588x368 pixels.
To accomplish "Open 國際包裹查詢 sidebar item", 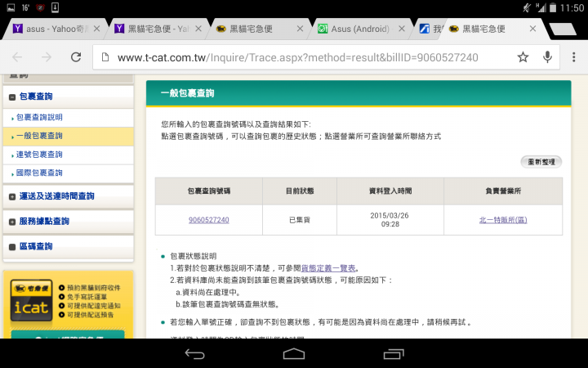I will click(39, 173).
